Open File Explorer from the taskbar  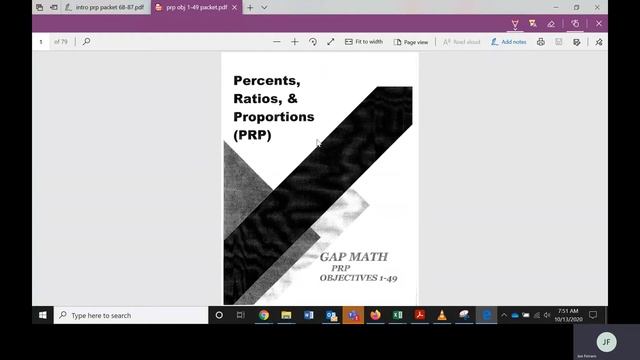[286, 315]
